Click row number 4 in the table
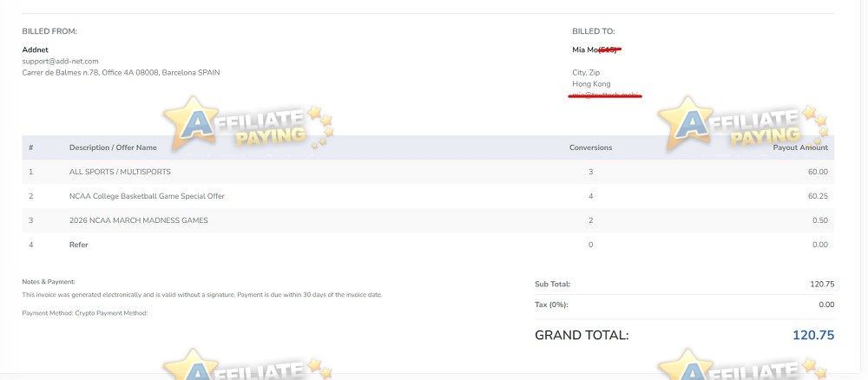The image size is (868, 380). (x=31, y=245)
